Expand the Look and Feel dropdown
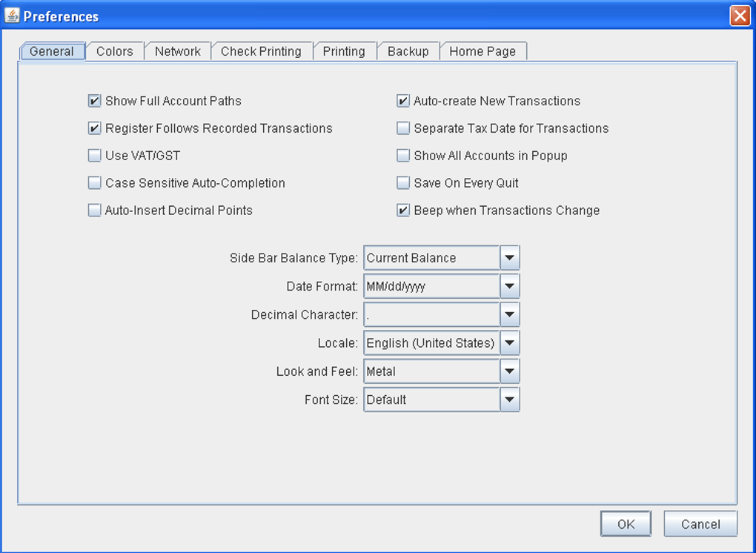This screenshot has height=553, width=756. (509, 371)
